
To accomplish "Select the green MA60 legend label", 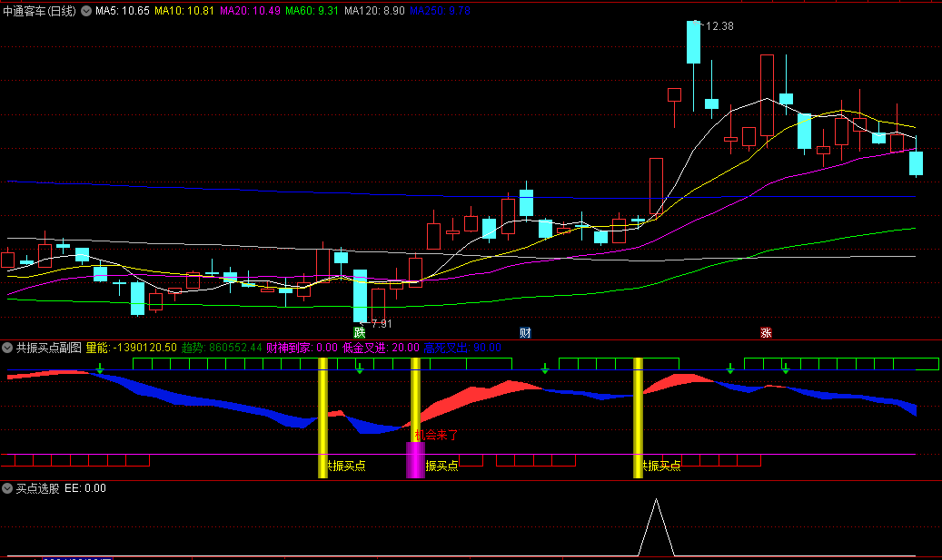I will point(312,11).
